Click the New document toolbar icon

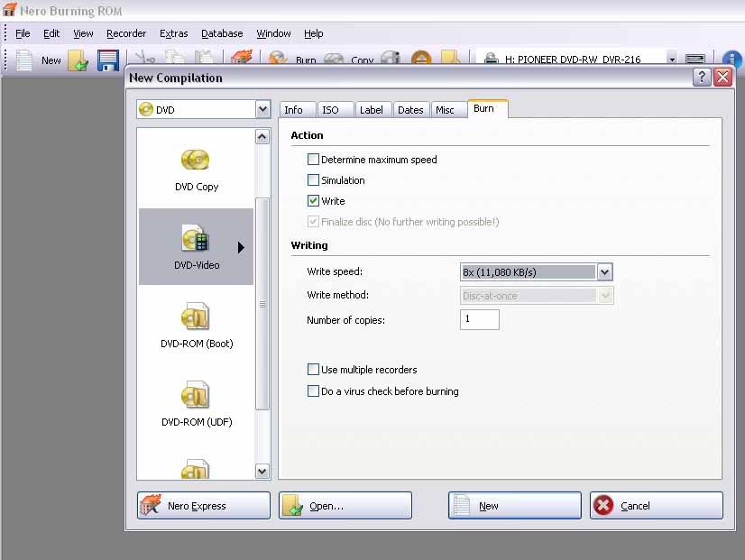coord(23,60)
